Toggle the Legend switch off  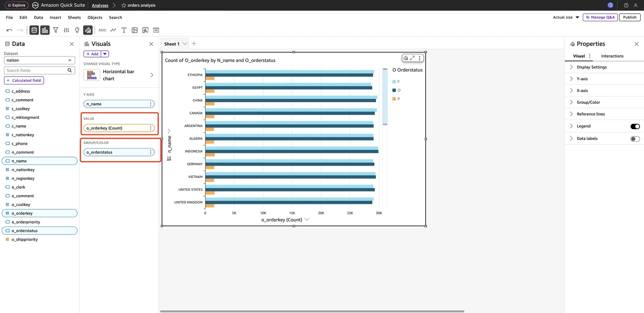point(635,126)
